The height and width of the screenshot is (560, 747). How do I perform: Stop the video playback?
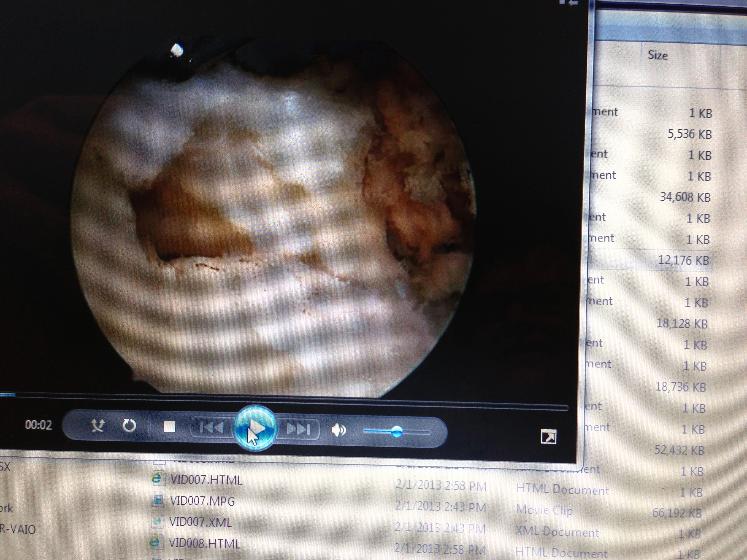169,427
